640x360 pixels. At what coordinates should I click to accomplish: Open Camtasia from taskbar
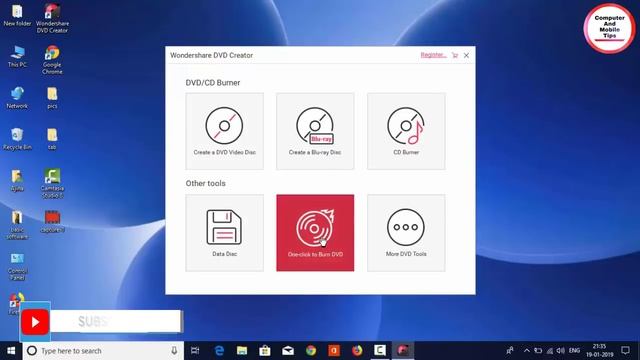(380, 351)
